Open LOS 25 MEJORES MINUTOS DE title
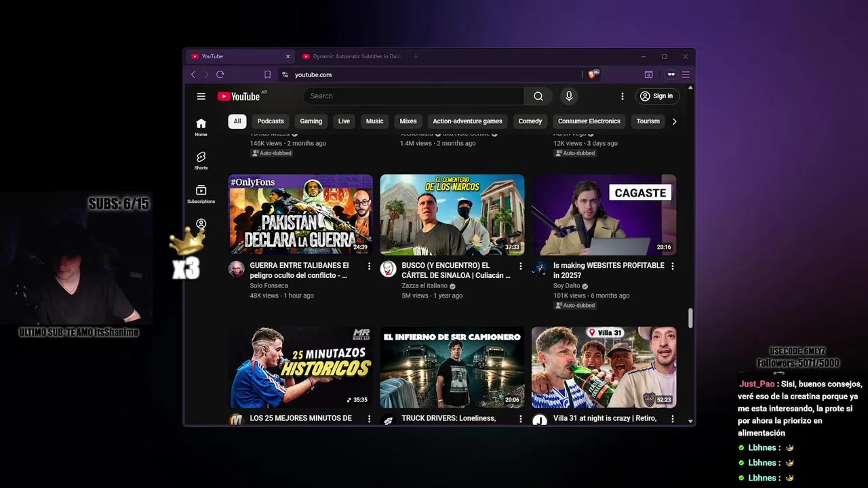The height and width of the screenshot is (488, 868). click(300, 418)
